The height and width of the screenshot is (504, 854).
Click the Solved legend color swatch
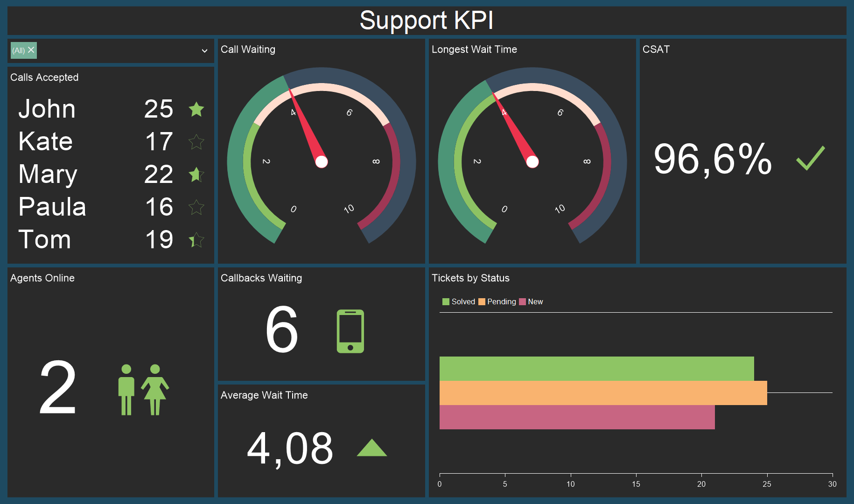click(446, 301)
